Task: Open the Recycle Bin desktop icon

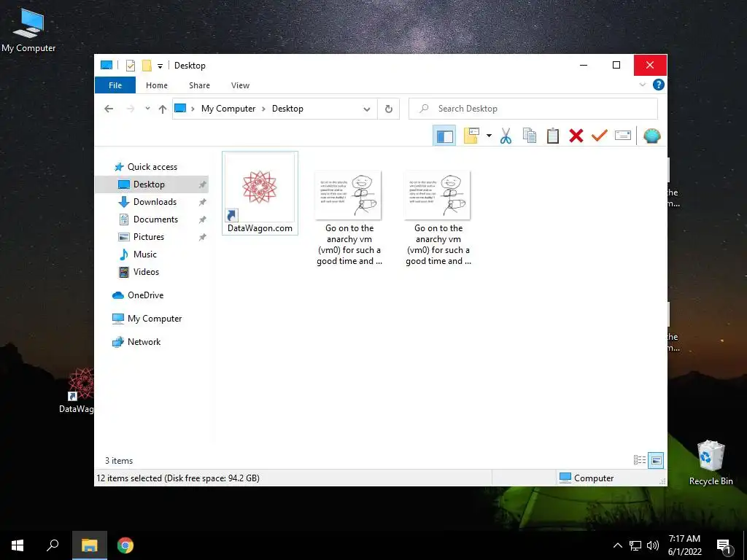Action: [x=711, y=463]
